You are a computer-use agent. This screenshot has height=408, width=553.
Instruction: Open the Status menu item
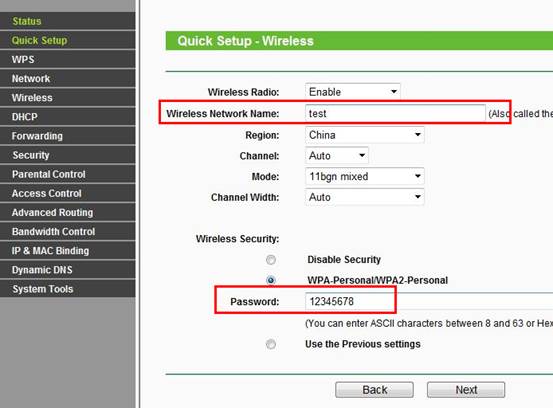68,21
